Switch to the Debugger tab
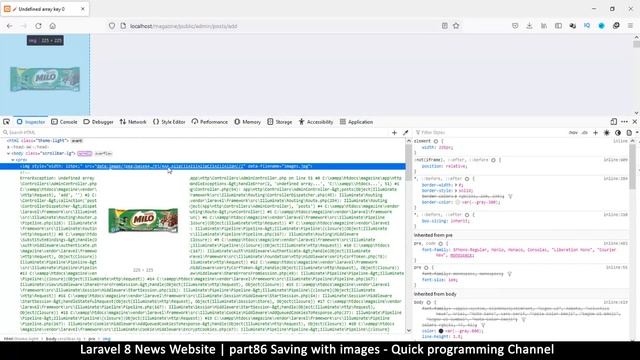The height and width of the screenshot is (360, 640). 98,122
